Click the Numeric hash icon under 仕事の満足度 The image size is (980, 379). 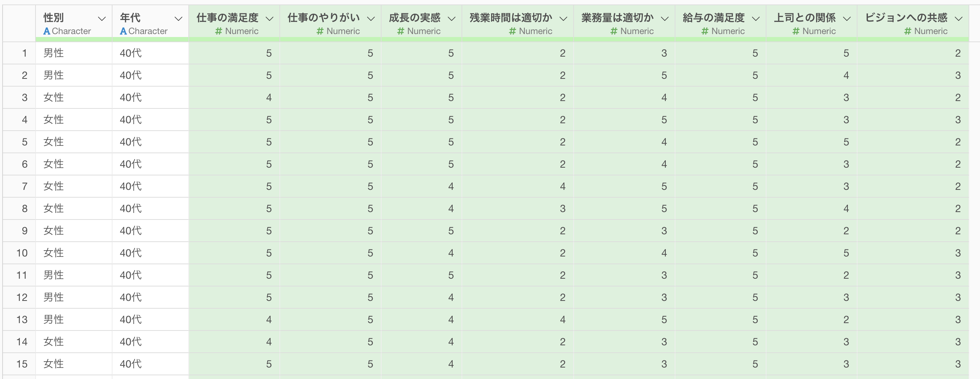tap(218, 31)
